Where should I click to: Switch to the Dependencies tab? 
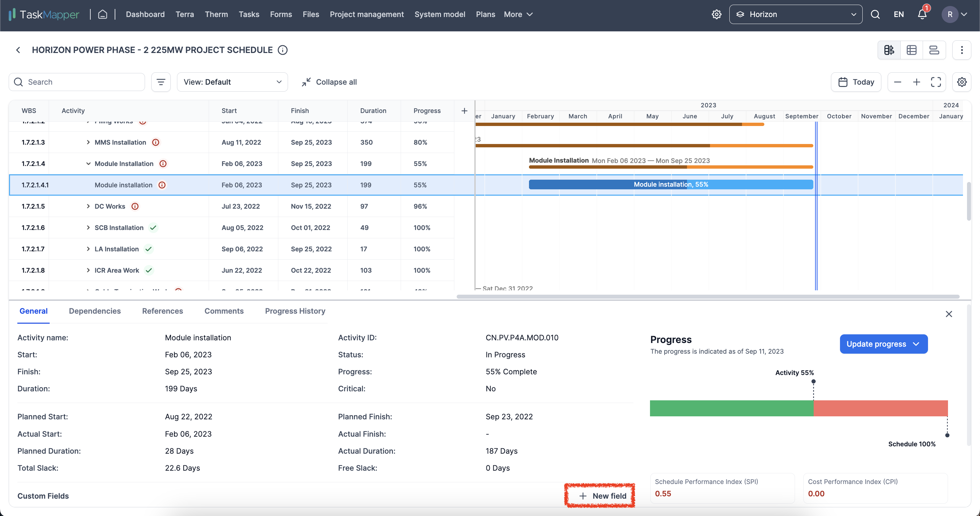click(x=95, y=311)
